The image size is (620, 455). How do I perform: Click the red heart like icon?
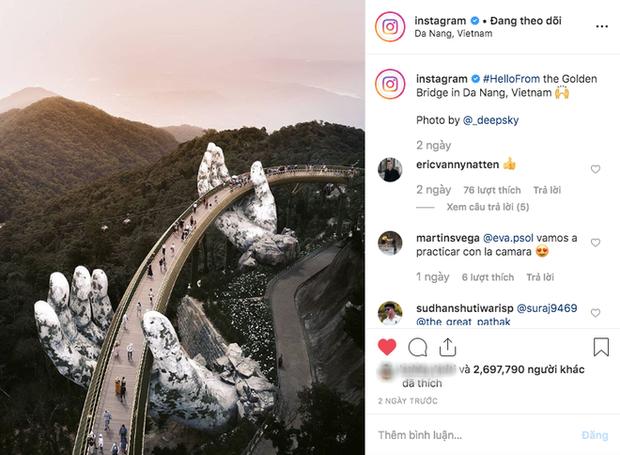pos(388,348)
